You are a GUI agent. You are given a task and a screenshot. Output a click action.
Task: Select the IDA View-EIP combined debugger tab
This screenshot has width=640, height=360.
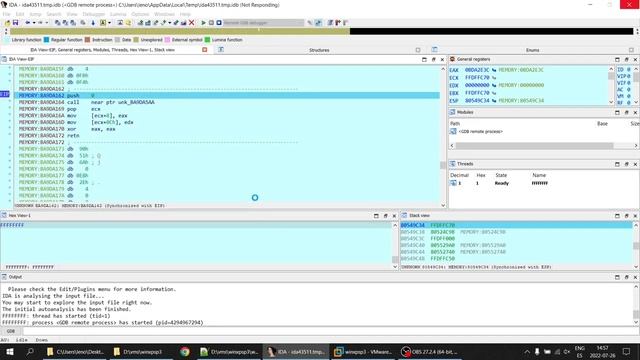click(102, 50)
